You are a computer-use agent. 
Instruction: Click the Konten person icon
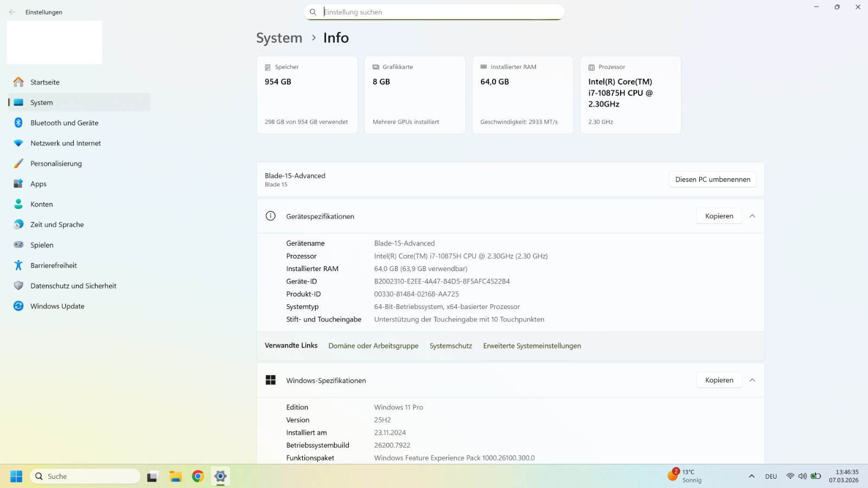coord(18,204)
